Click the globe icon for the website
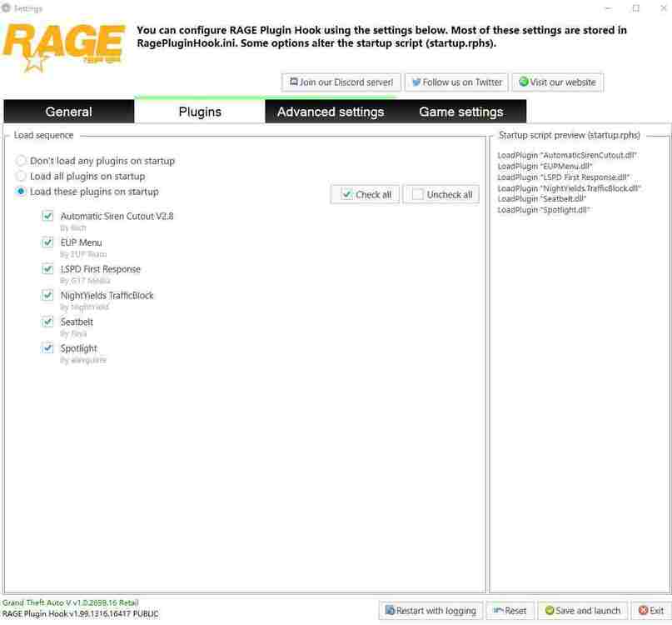Image resolution: width=672 pixels, height=625 pixels. coord(523,82)
